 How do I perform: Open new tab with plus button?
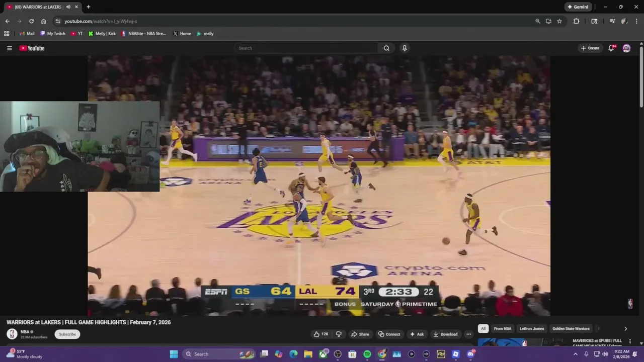pyautogui.click(x=88, y=7)
